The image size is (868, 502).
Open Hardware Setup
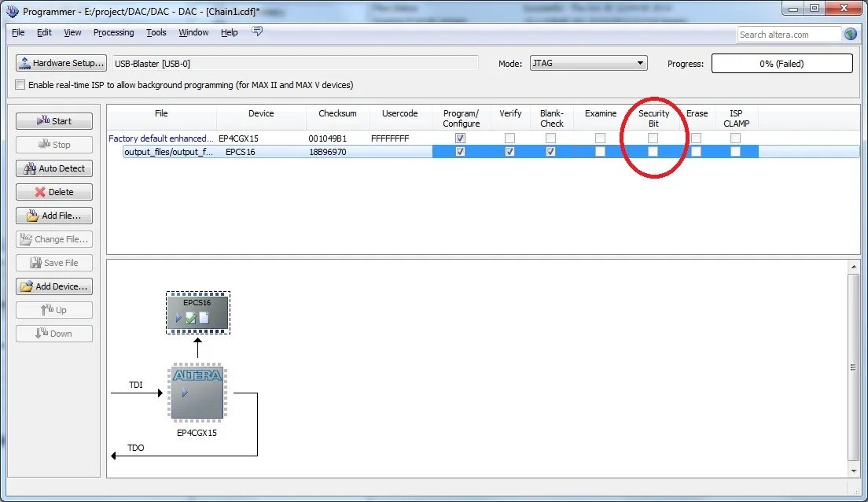point(61,63)
